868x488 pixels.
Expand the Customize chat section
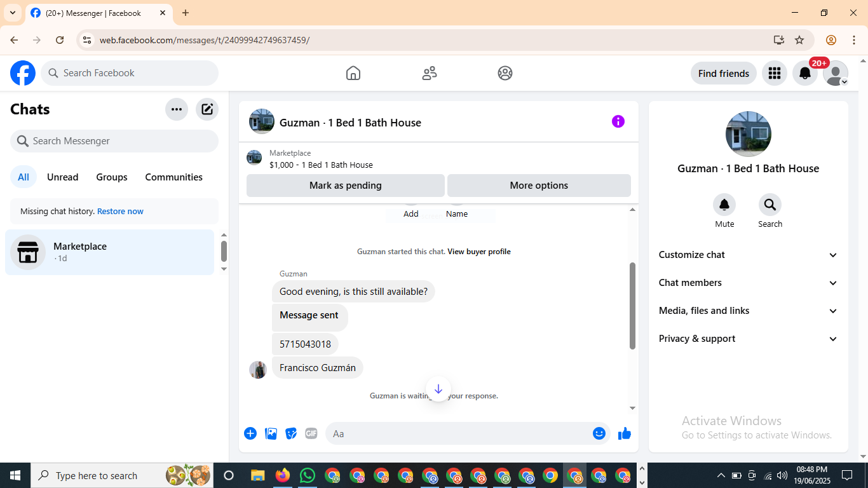[748, 255]
